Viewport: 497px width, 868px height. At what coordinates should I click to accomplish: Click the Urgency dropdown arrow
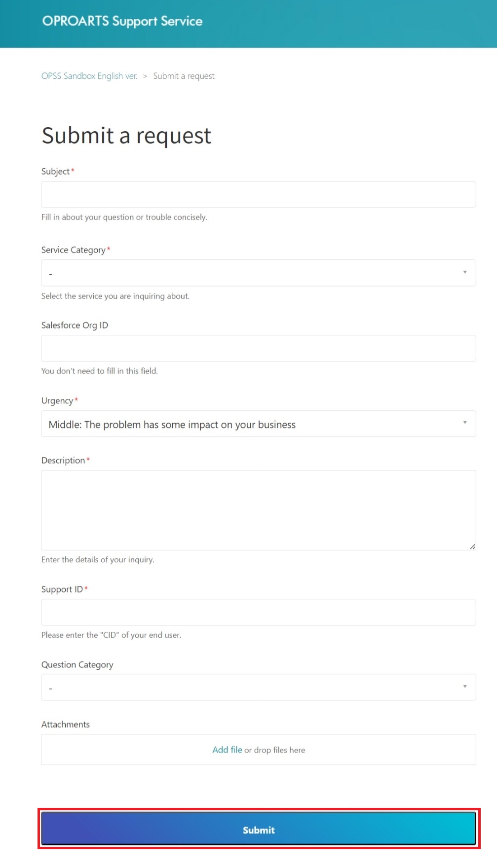pyautogui.click(x=464, y=423)
